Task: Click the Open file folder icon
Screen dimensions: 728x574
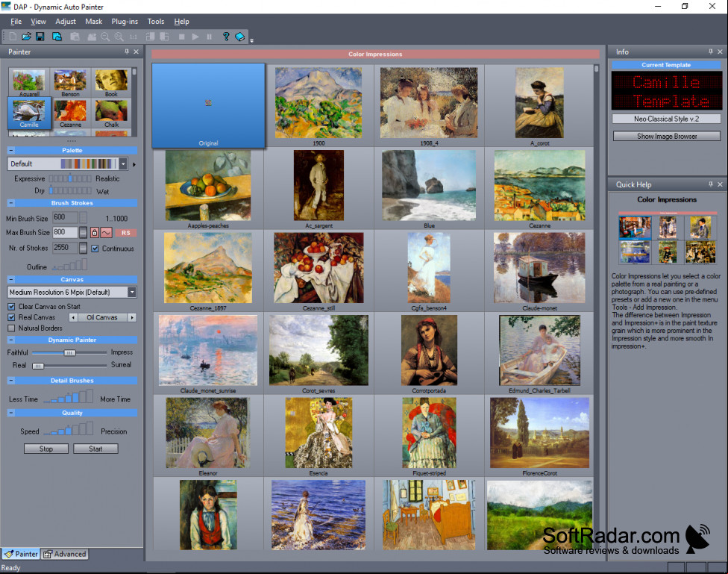Action: (x=26, y=37)
